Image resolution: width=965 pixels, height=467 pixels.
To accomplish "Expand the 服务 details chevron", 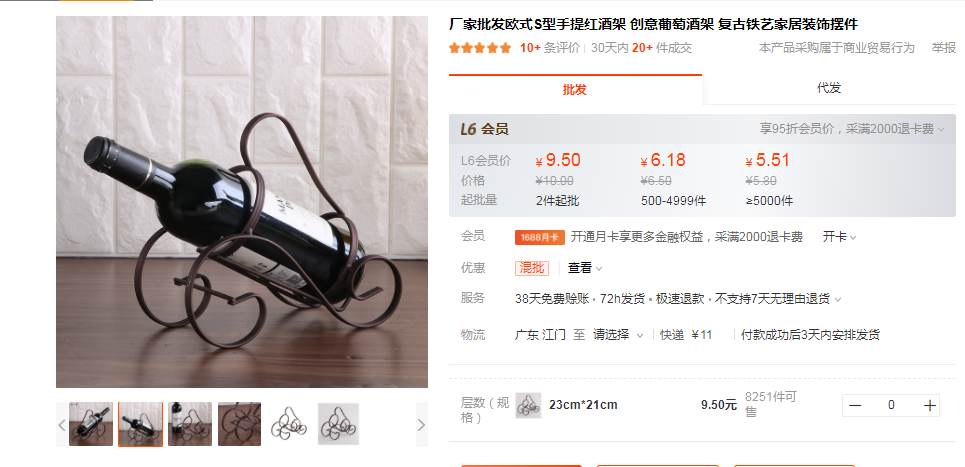I will tap(838, 300).
